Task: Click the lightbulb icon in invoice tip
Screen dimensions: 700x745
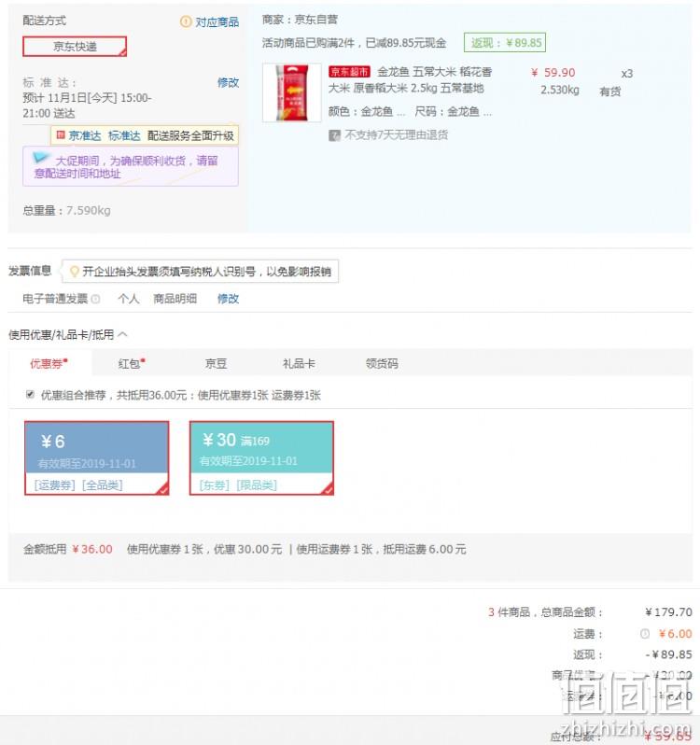Action: tap(74, 272)
